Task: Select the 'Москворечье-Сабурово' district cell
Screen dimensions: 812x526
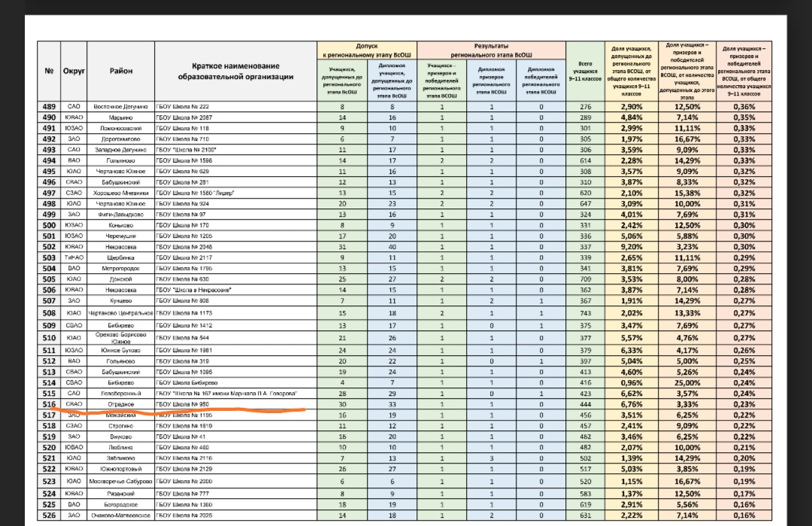Action: pyautogui.click(x=121, y=480)
